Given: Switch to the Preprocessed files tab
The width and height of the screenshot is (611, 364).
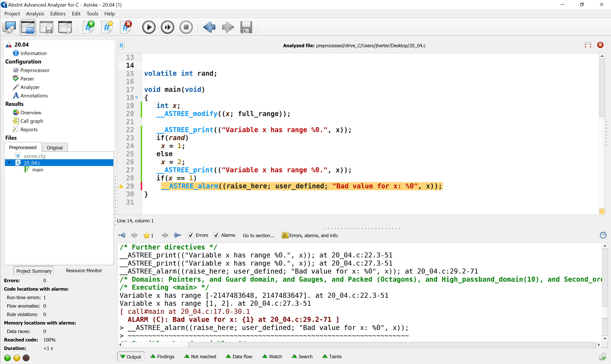Looking at the screenshot, I should tap(23, 147).
